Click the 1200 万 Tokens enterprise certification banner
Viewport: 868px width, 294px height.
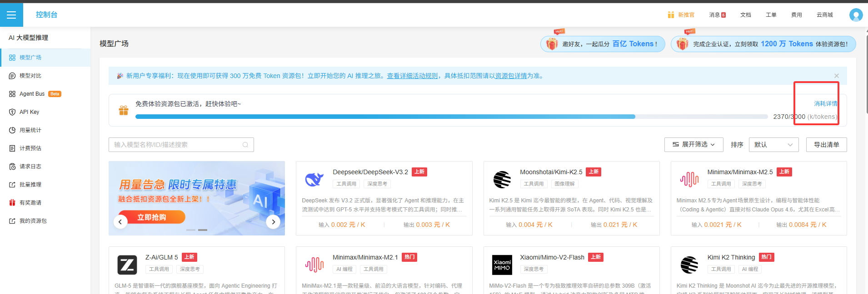click(763, 44)
